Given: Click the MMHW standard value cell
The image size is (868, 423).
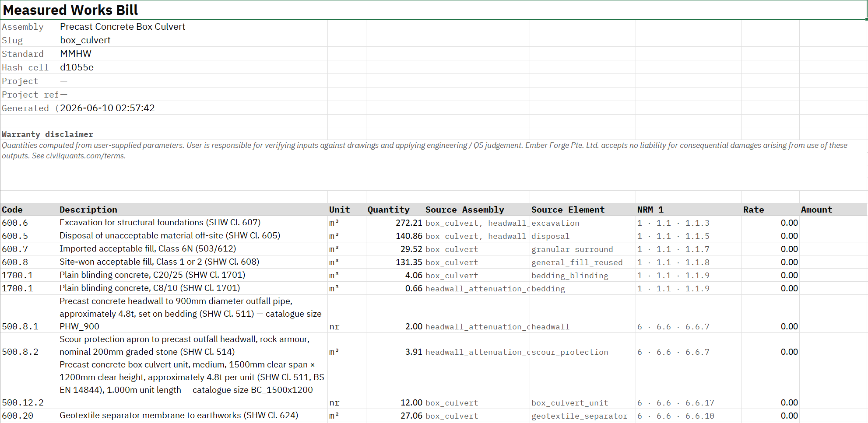Looking at the screenshot, I should tap(193, 54).
